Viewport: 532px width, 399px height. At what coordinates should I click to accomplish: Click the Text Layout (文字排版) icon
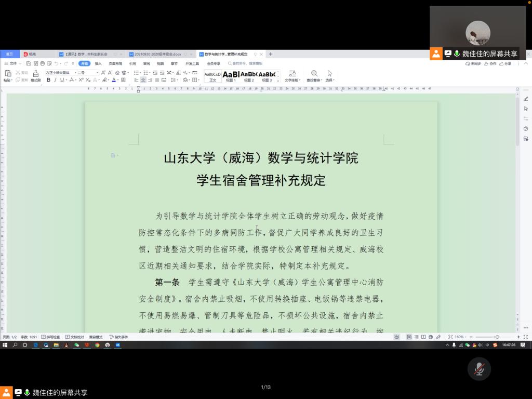292,74
